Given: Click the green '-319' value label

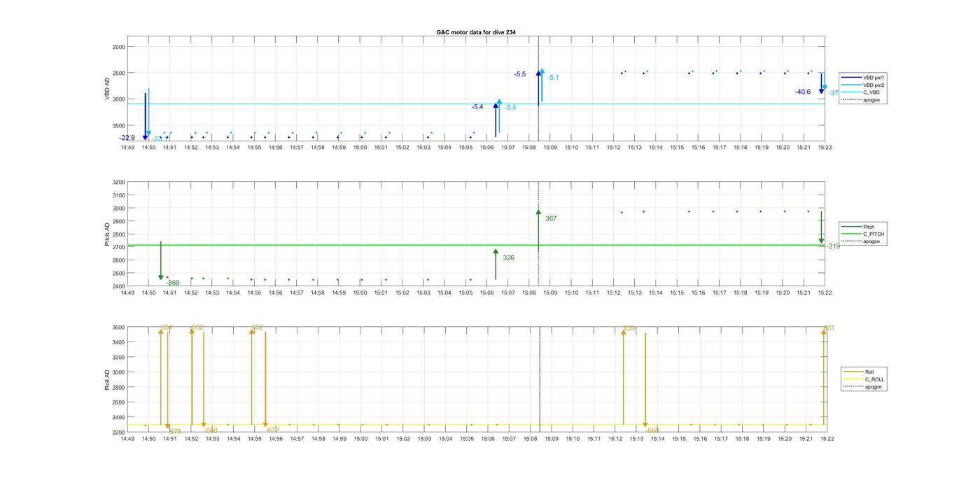Looking at the screenshot, I should [833, 246].
